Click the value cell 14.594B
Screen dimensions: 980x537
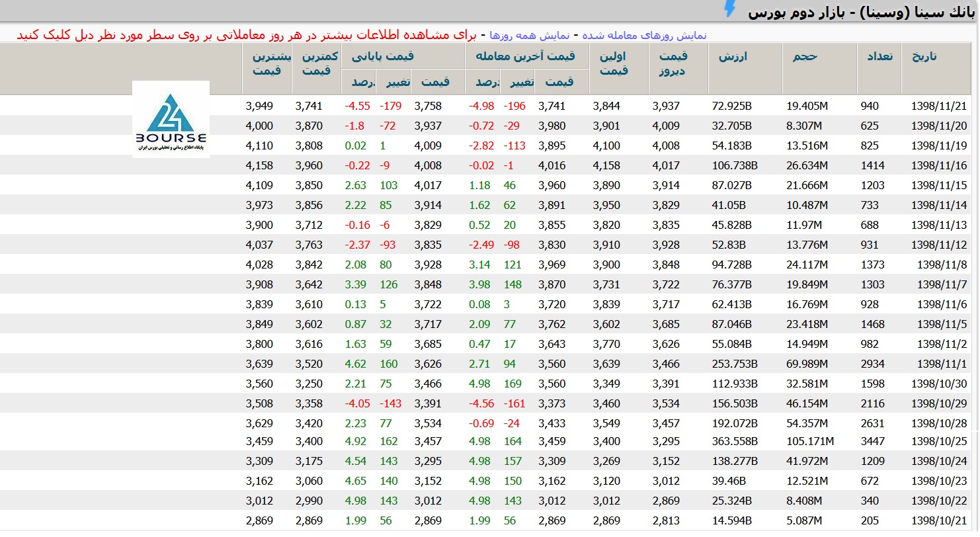coord(732,520)
